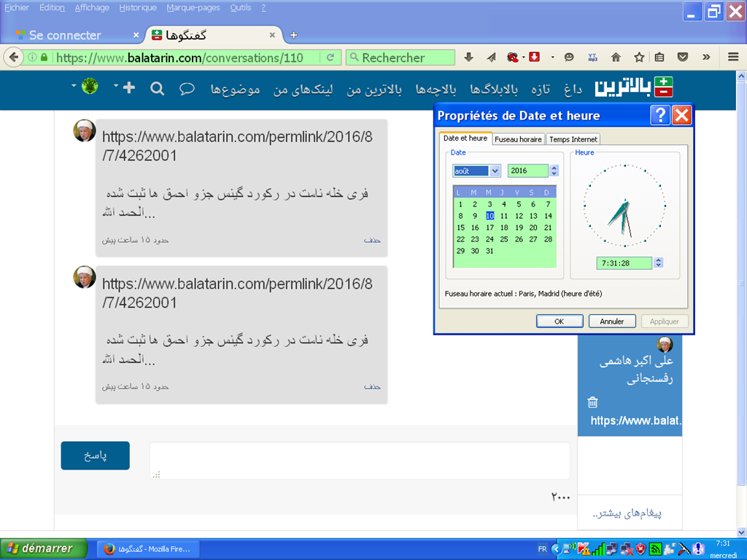The height and width of the screenshot is (560, 747).
Task: Open the delete trash icon under the profile
Action: (592, 400)
